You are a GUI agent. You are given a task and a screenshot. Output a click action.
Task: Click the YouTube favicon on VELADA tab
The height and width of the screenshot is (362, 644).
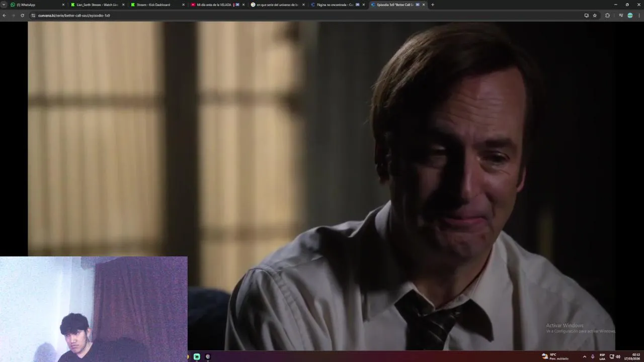(x=193, y=5)
